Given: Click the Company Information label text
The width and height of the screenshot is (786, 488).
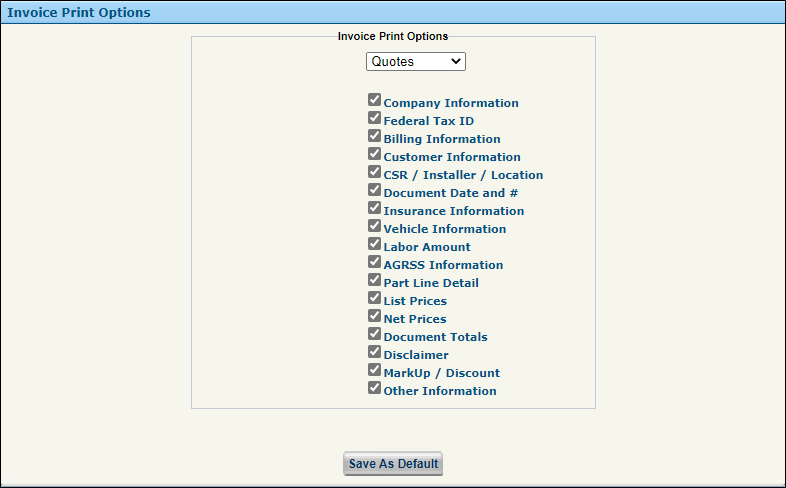Looking at the screenshot, I should [x=451, y=103].
